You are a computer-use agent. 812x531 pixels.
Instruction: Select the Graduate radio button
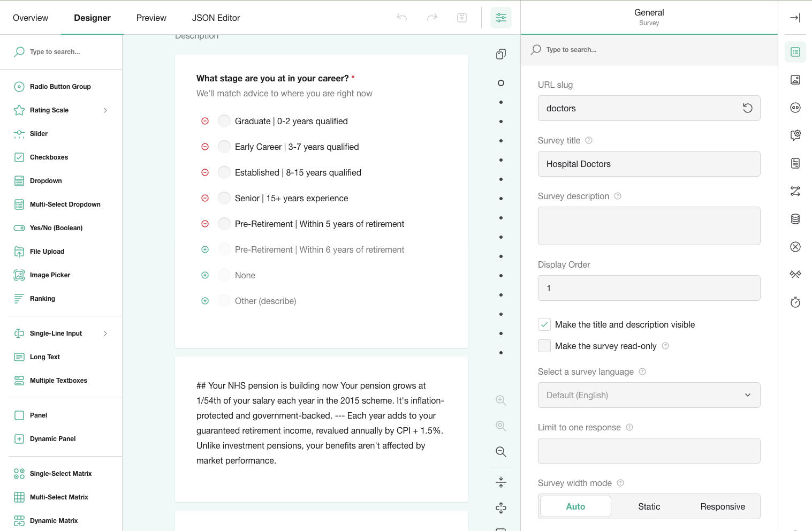pos(224,121)
